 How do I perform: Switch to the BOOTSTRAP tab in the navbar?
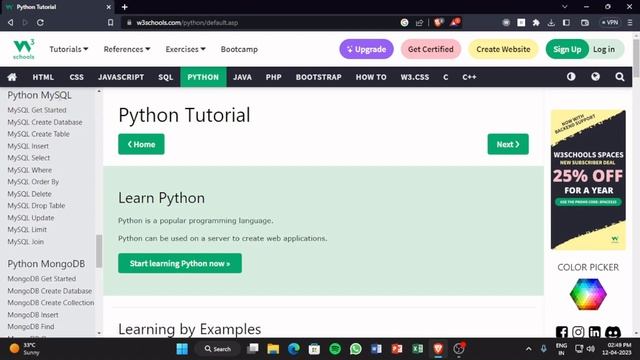pyautogui.click(x=318, y=77)
